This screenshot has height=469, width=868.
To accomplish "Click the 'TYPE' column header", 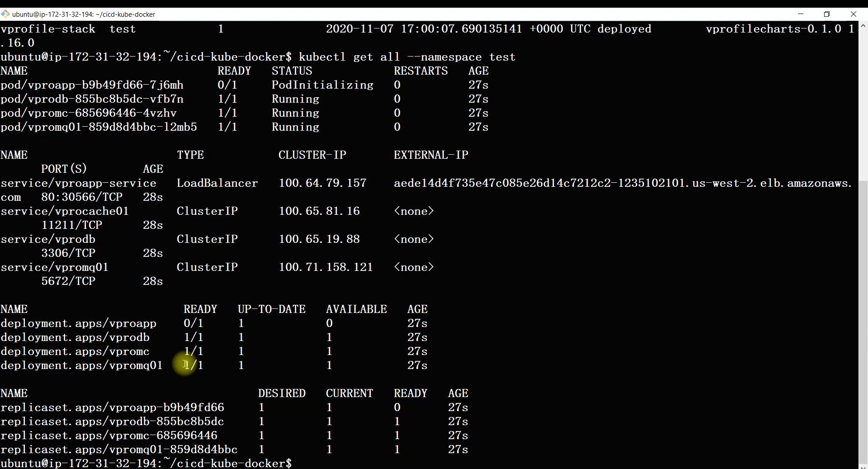I will pos(190,155).
